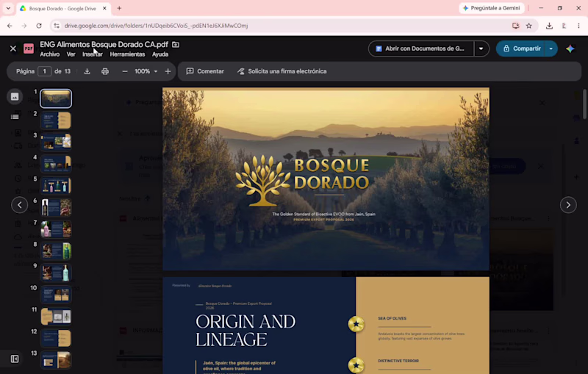The width and height of the screenshot is (588, 374).
Task: Select page 9 thumbnail
Action: click(x=56, y=273)
